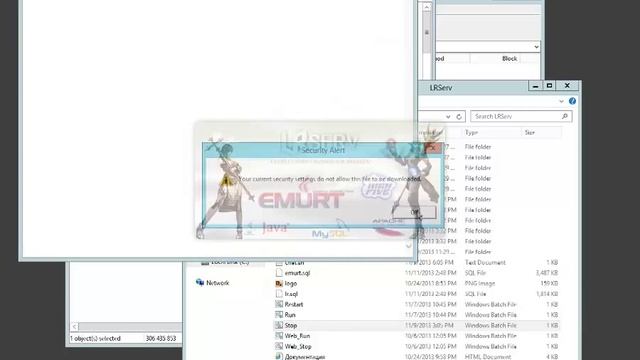640x360 pixels.
Task: Click the vertical scrollbar thumb in back window
Action: coord(427,33)
